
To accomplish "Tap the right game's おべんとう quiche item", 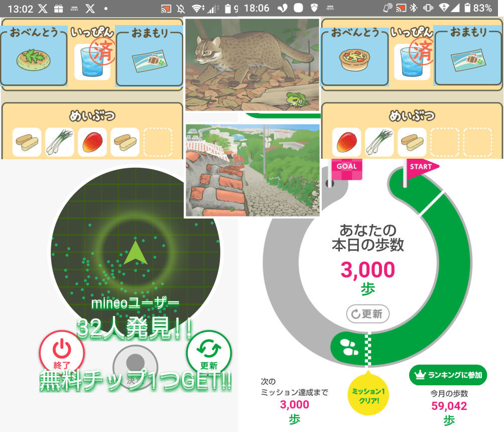I will click(x=354, y=59).
